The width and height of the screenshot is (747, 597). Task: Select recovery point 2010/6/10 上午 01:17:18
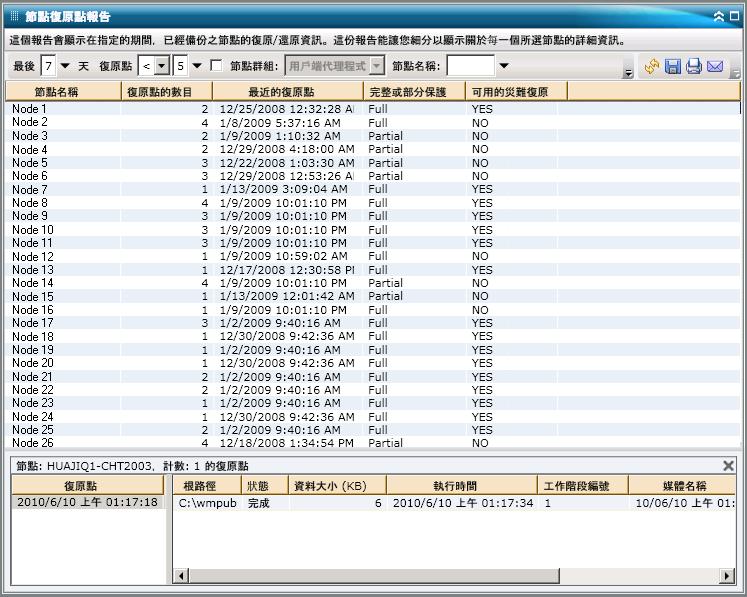click(88, 502)
